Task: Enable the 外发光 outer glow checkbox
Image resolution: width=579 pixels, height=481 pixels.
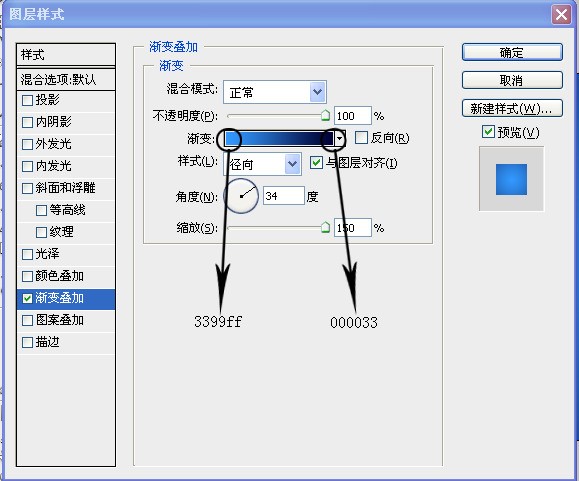Action: click(27, 144)
